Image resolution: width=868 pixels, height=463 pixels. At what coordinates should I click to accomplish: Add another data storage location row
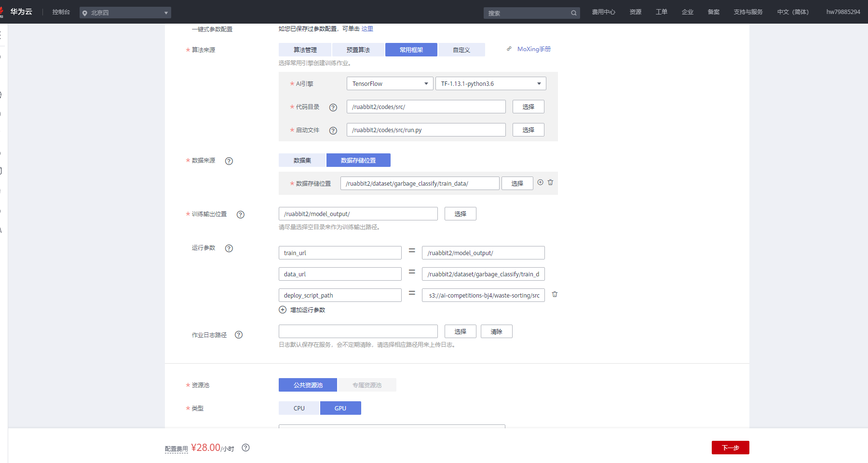[541, 182]
